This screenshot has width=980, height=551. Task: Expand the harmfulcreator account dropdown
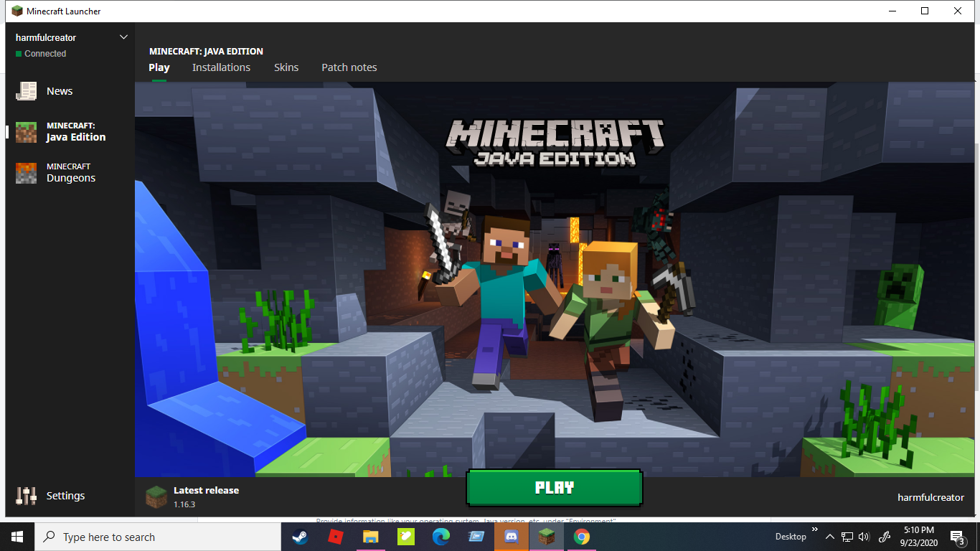tap(123, 37)
